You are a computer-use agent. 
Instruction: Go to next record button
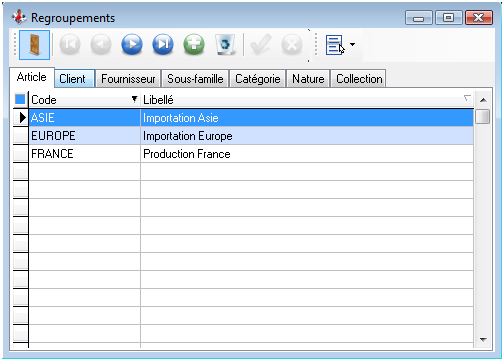(132, 44)
